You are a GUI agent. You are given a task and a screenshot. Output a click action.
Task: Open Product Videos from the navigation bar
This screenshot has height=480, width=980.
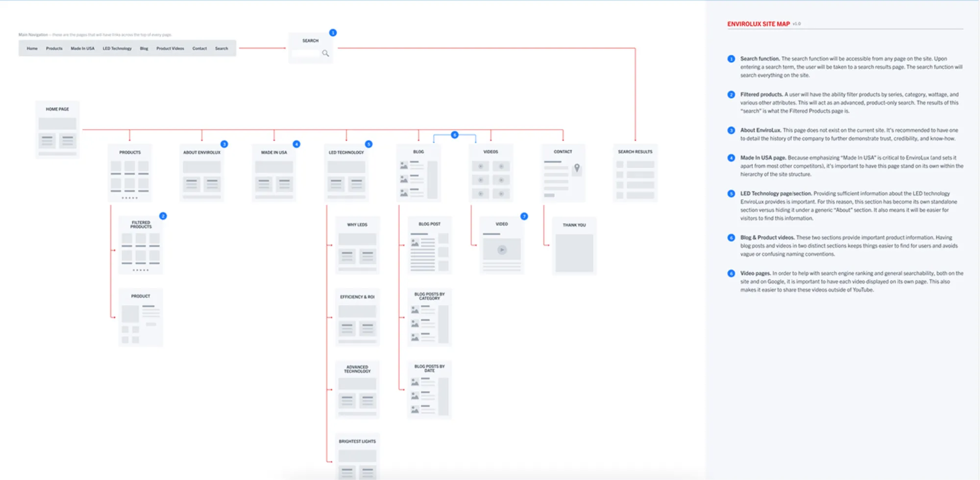170,48
